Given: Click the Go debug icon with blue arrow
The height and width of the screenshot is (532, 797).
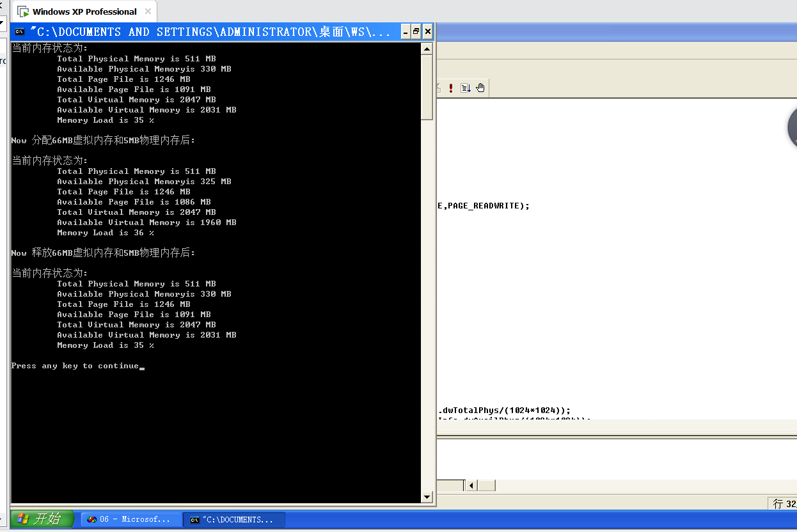Looking at the screenshot, I should (x=466, y=88).
